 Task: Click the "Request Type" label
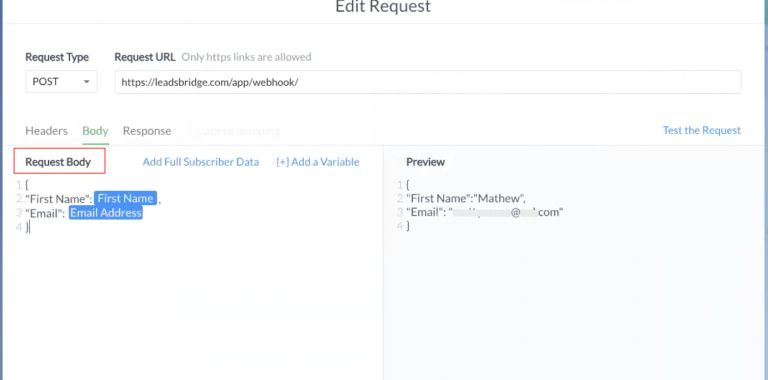tap(57, 57)
